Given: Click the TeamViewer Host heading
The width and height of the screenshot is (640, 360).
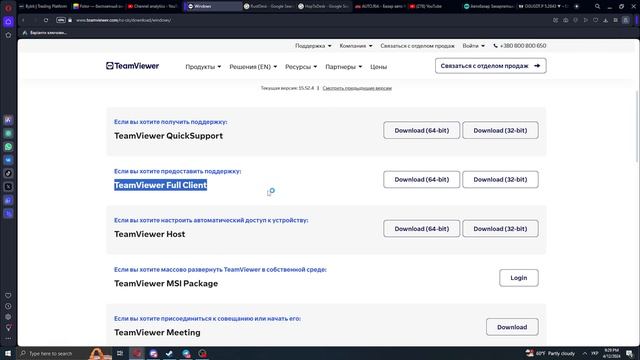Looking at the screenshot, I should (x=149, y=234).
